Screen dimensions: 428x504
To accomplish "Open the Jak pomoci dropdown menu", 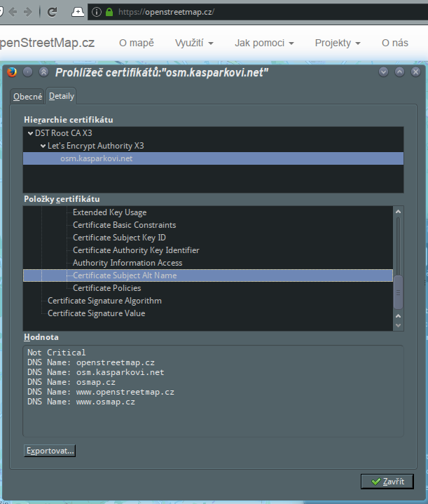I will pyautogui.click(x=264, y=43).
